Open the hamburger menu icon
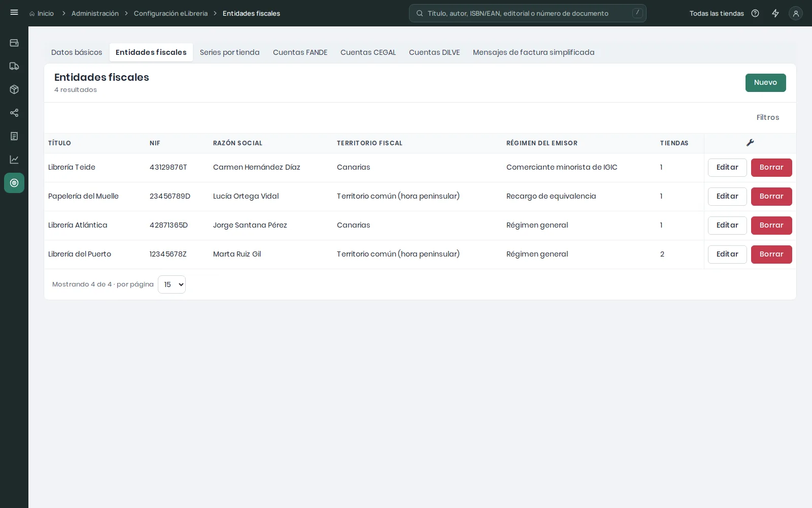812x508 pixels. point(14,13)
